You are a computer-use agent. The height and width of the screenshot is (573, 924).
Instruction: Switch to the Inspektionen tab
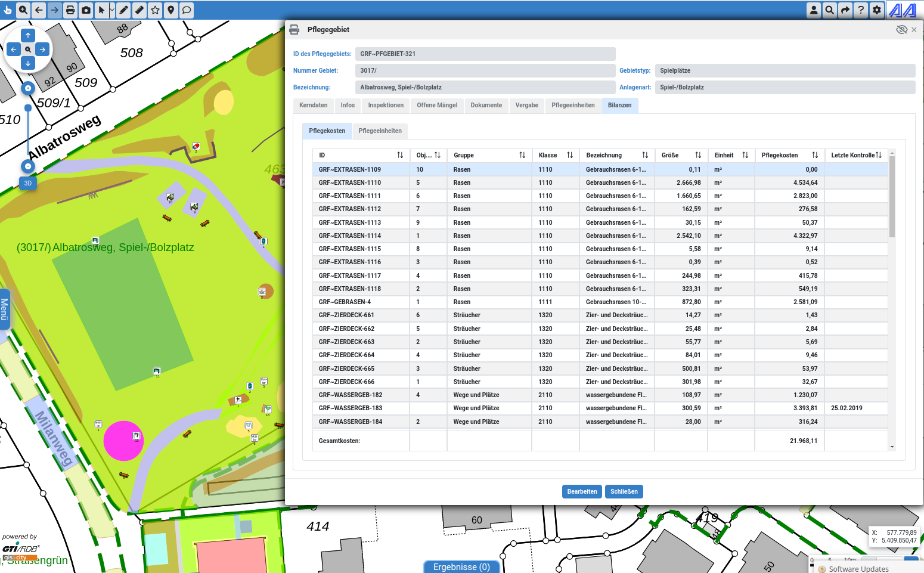pos(386,106)
